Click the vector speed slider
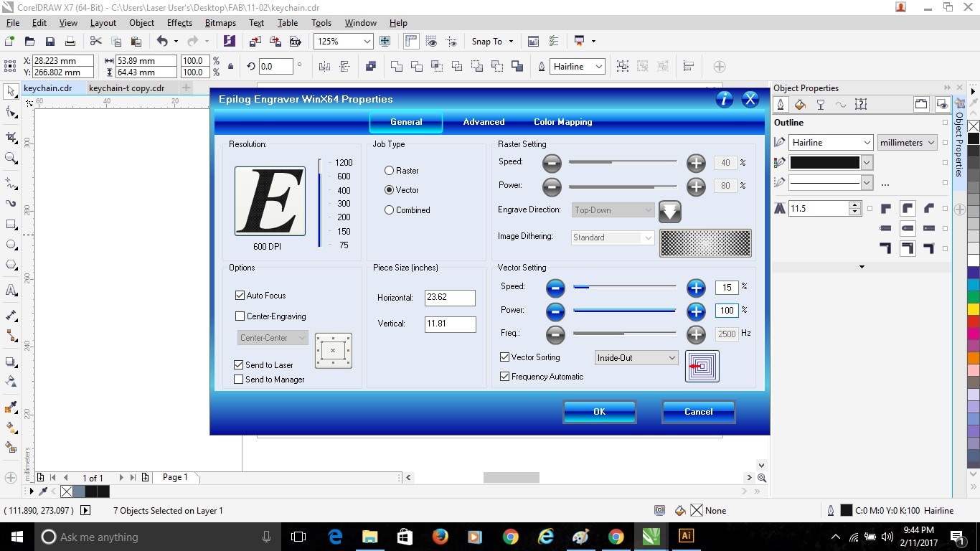980x551 pixels. click(624, 287)
